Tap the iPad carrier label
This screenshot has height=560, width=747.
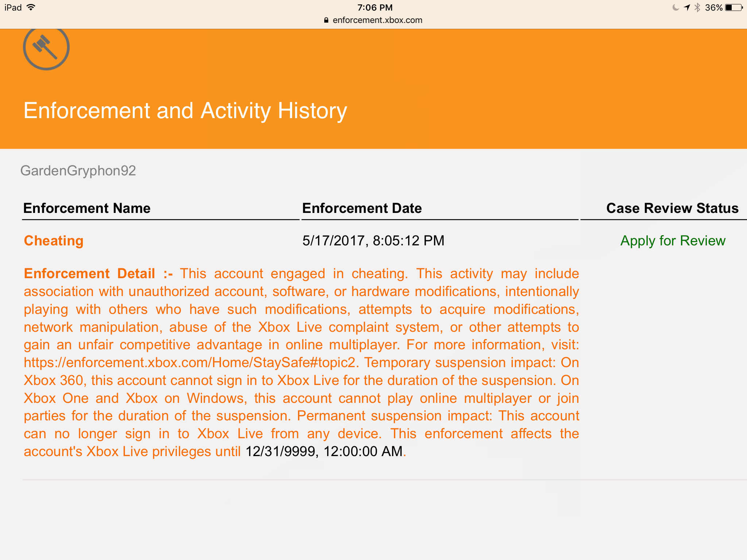[x=13, y=7]
